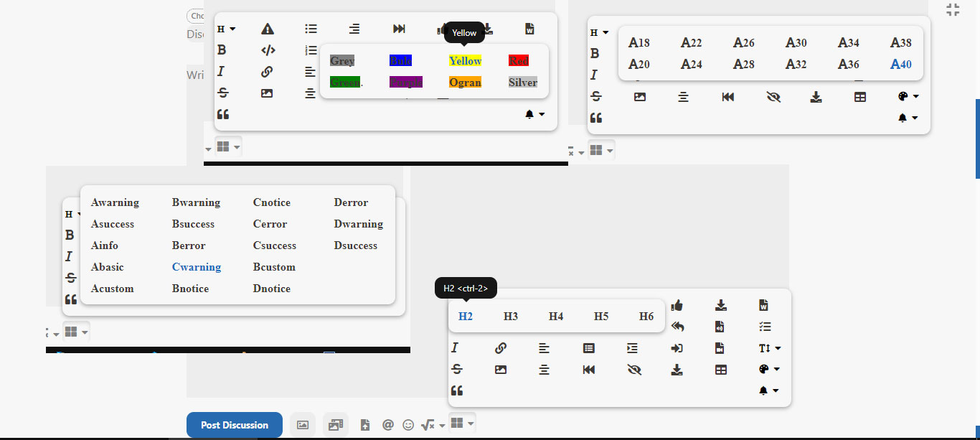Click the video file icon in heading panel
The height and width of the screenshot is (440, 980).
pyautogui.click(x=720, y=348)
